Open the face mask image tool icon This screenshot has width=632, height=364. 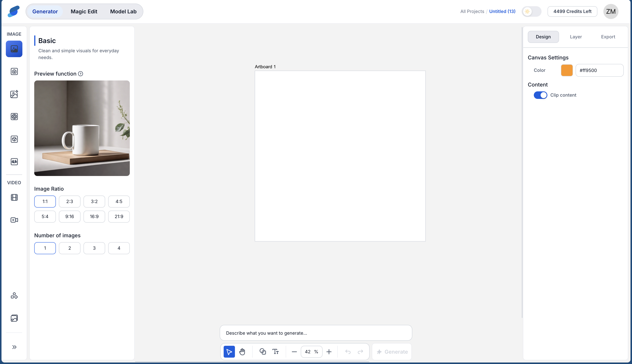click(14, 162)
